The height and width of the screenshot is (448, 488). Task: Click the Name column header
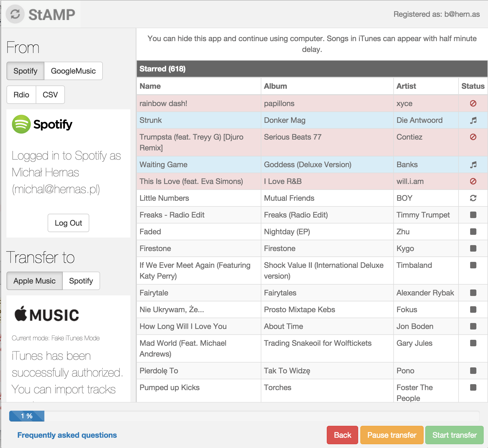[x=199, y=86]
